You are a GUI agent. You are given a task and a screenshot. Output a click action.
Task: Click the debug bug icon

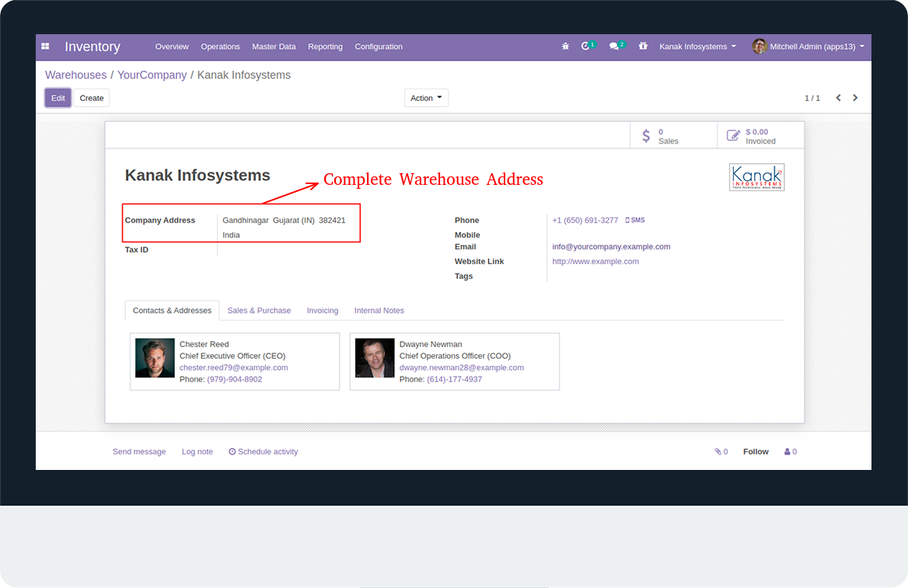click(x=565, y=47)
